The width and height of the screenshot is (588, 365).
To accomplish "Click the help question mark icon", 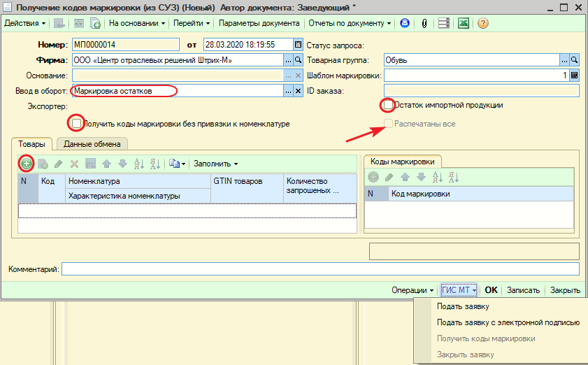I will (482, 23).
